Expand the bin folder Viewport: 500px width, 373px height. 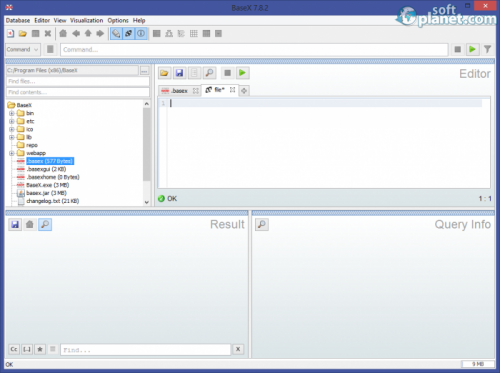12,113
